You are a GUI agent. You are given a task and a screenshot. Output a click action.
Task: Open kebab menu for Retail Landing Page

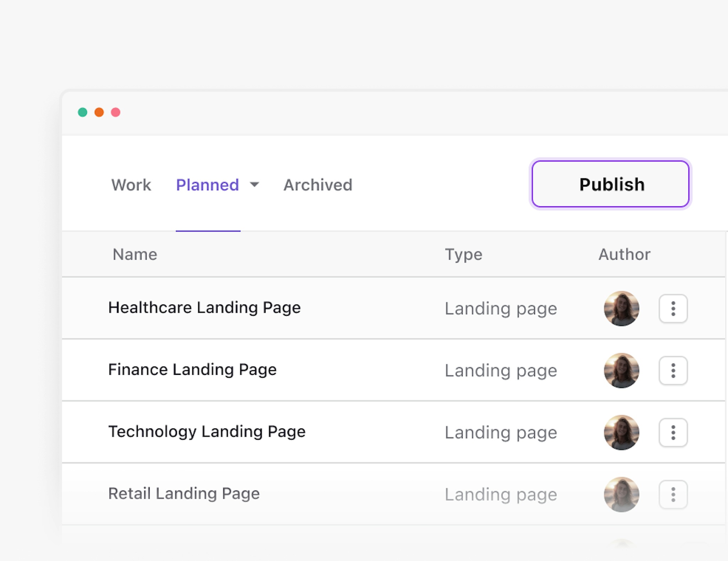673,494
